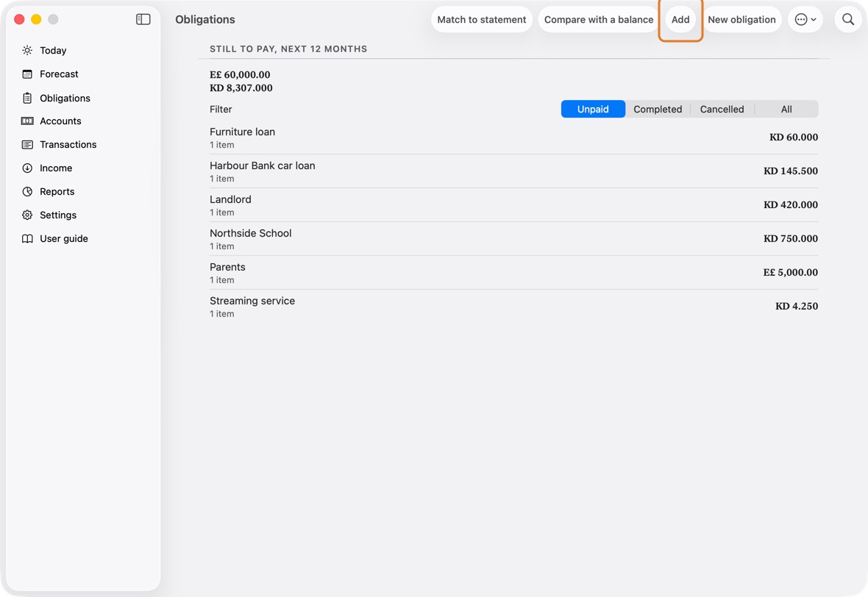Click the KD 420.000 amount
Viewport: 868px width, 597px height.
tap(791, 204)
